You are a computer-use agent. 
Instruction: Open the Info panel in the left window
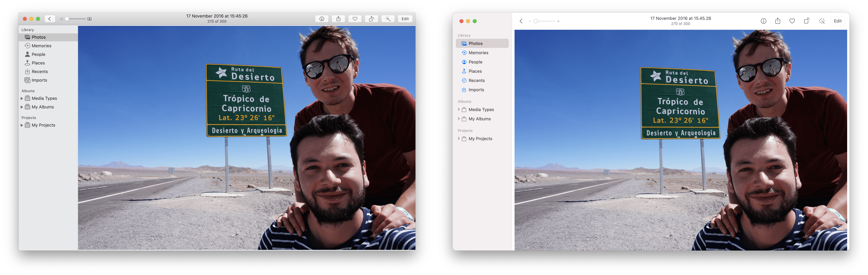(x=322, y=19)
